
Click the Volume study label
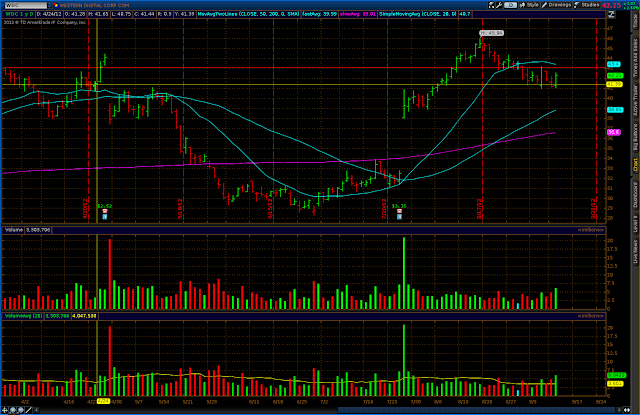point(14,230)
